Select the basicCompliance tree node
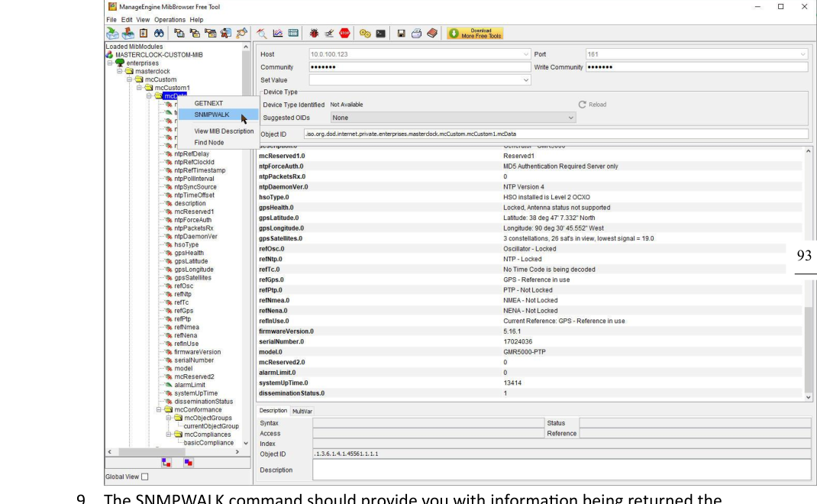This screenshot has width=817, height=504. click(208, 442)
